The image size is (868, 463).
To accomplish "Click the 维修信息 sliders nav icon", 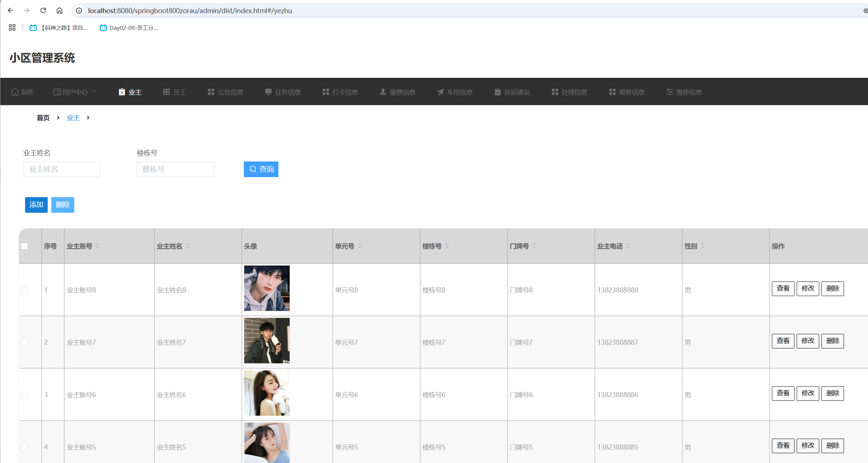I will tap(669, 92).
